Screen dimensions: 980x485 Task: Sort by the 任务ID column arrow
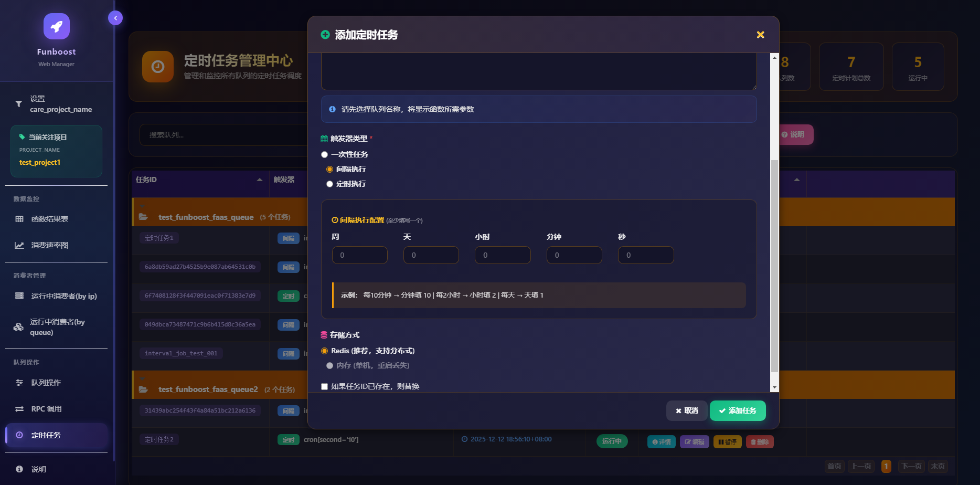pyautogui.click(x=260, y=180)
